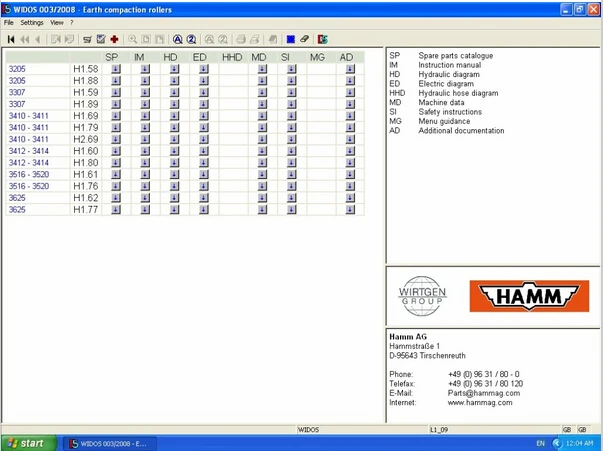Image resolution: width=603 pixels, height=451 pixels.
Task: Click the WIDOS 003/2008 taskbar button
Action: (x=109, y=444)
